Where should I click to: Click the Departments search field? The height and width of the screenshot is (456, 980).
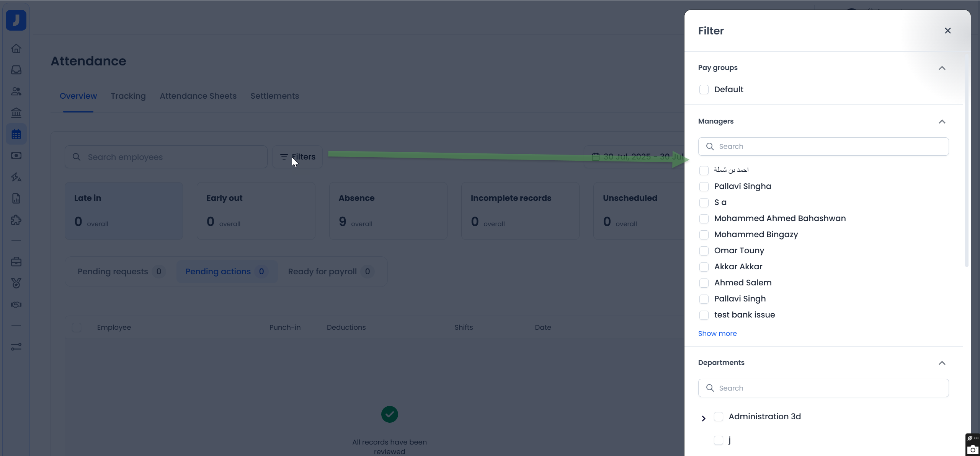(x=823, y=388)
